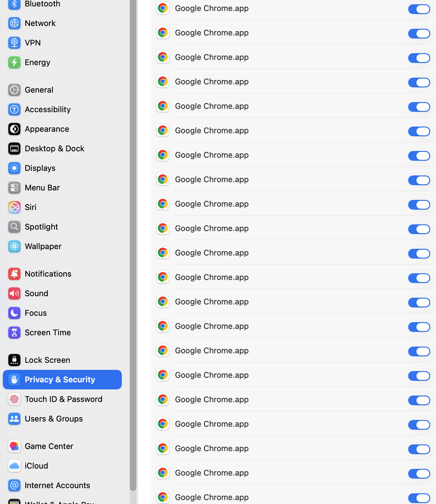
Task: Click the Focus moon icon
Action: click(14, 313)
